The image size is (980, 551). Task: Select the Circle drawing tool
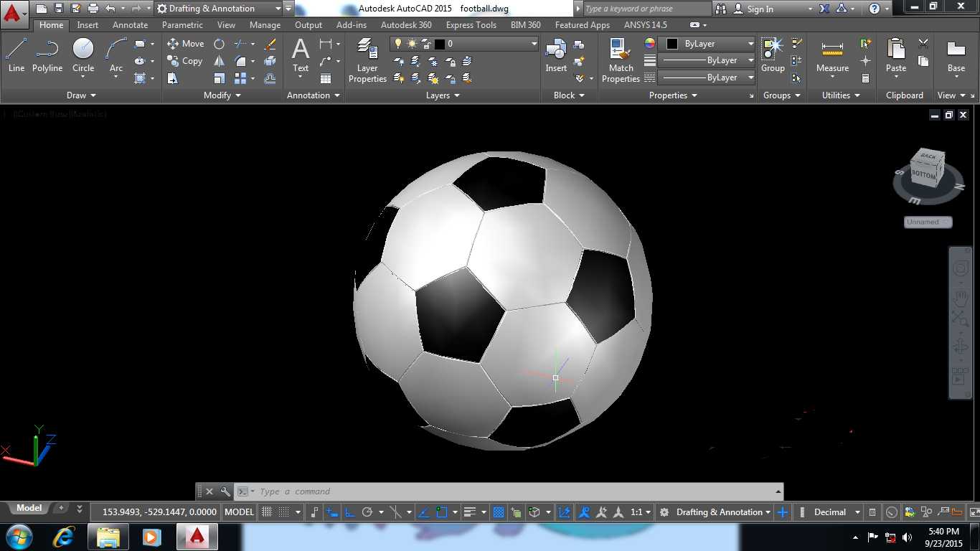pos(83,55)
